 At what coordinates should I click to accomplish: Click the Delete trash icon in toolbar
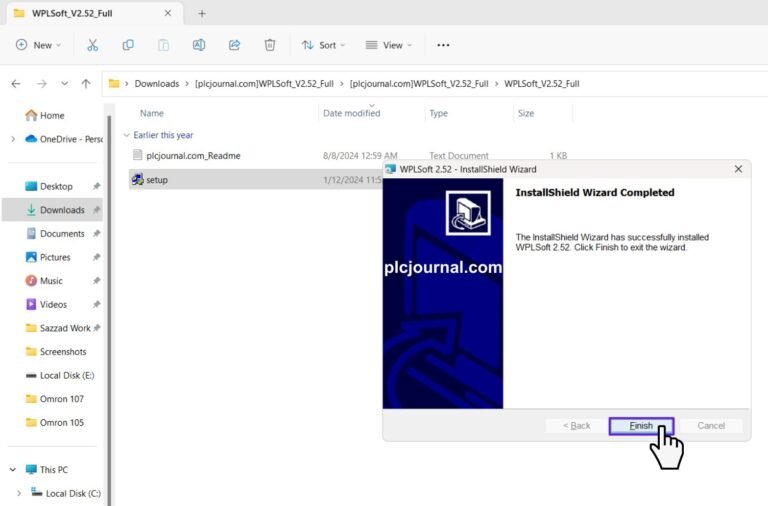270,45
